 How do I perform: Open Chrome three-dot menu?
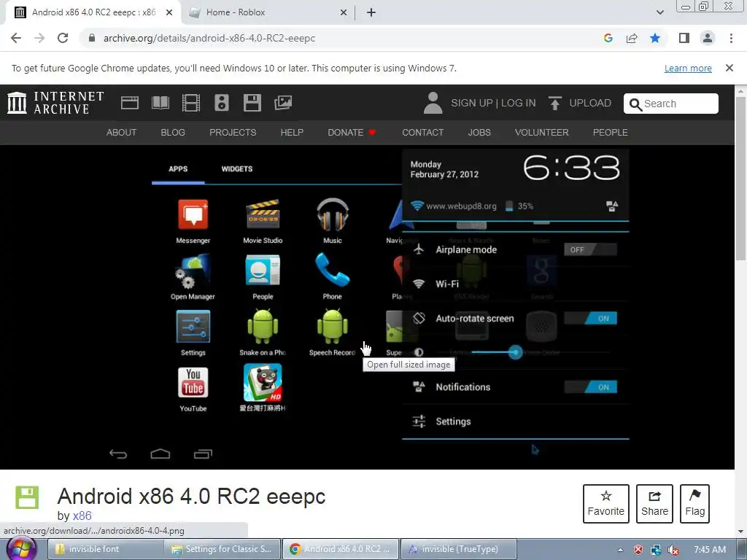[x=731, y=38]
